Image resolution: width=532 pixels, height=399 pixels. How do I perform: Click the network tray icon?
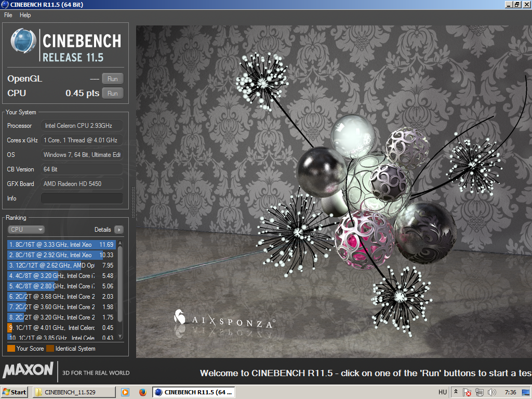480,392
